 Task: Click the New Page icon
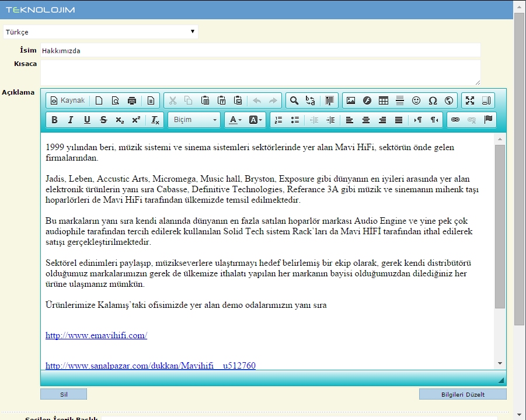(x=99, y=100)
